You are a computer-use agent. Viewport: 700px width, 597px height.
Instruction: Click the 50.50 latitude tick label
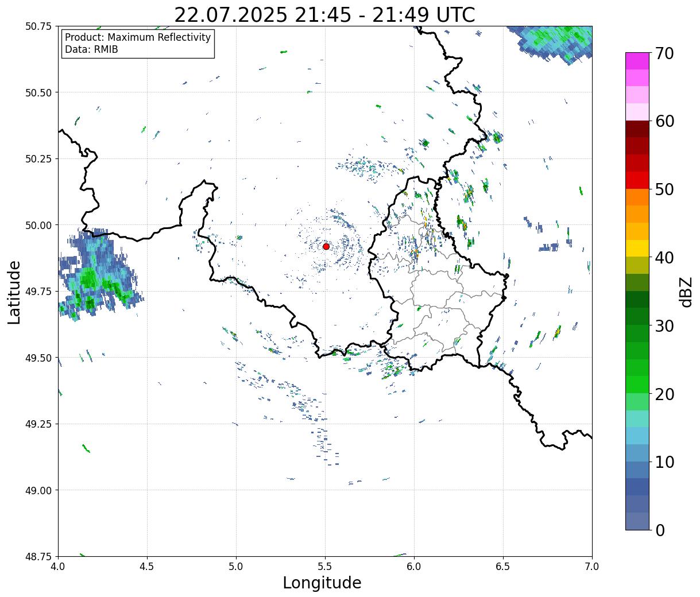click(38, 92)
